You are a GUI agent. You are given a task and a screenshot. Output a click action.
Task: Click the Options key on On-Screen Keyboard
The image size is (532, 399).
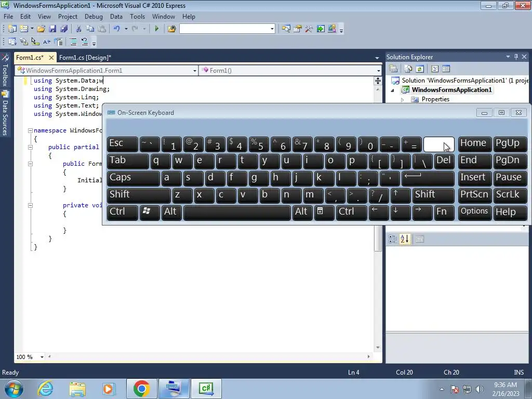tap(474, 212)
